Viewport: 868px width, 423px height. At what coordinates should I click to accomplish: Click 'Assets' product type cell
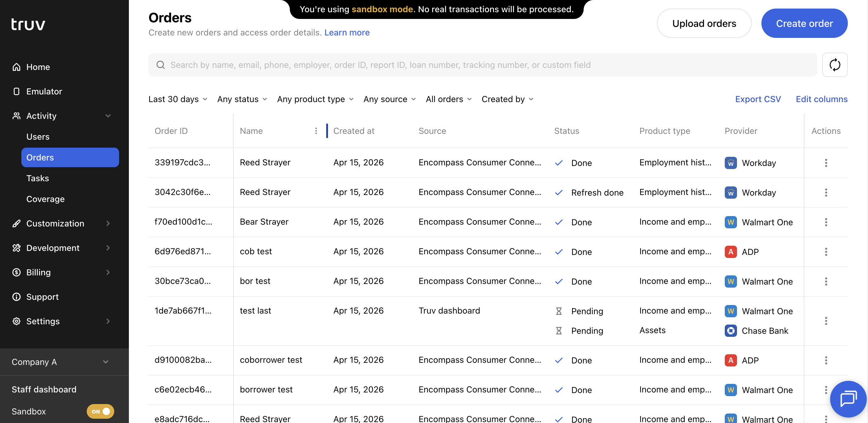pos(652,330)
